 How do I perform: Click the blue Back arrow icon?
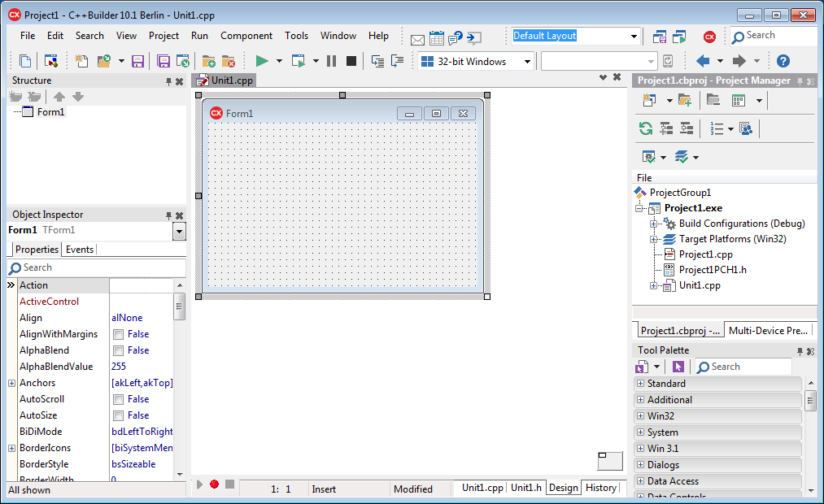(703, 61)
